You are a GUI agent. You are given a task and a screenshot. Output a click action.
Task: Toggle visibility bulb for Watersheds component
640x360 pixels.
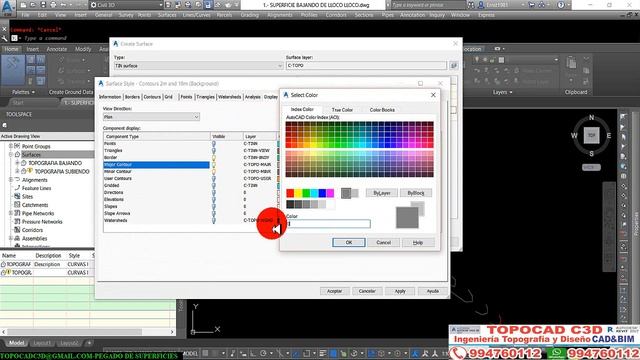point(213,220)
